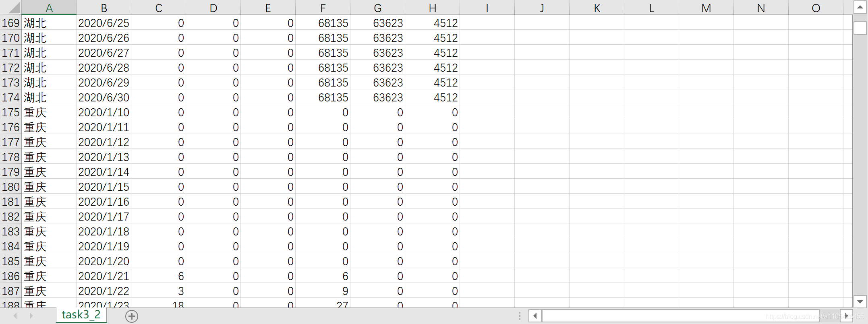Click the add new sheet plus icon
Screen dimensions: 868x324
pyautogui.click(x=132, y=316)
